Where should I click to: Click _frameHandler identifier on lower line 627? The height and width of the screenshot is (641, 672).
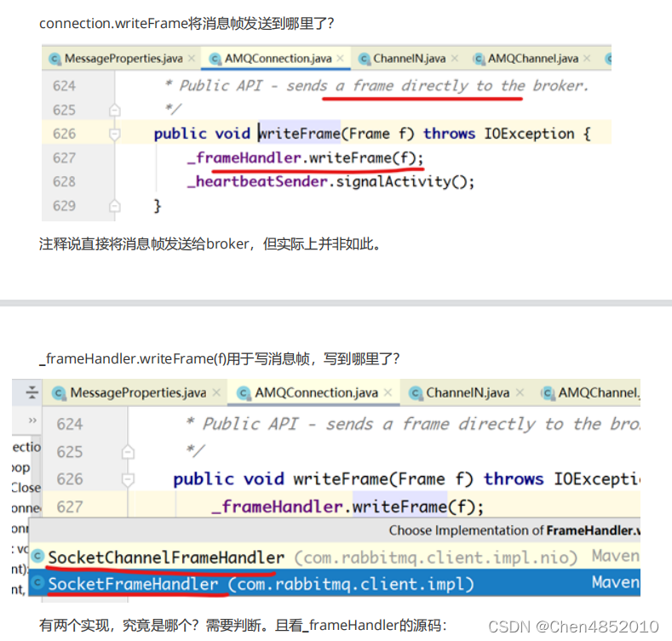[x=277, y=507]
